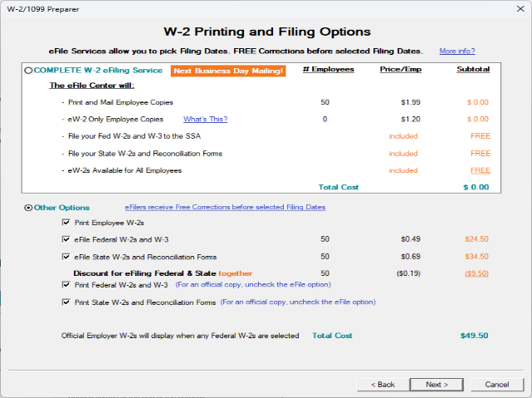Click the # Employees column header

tap(329, 69)
